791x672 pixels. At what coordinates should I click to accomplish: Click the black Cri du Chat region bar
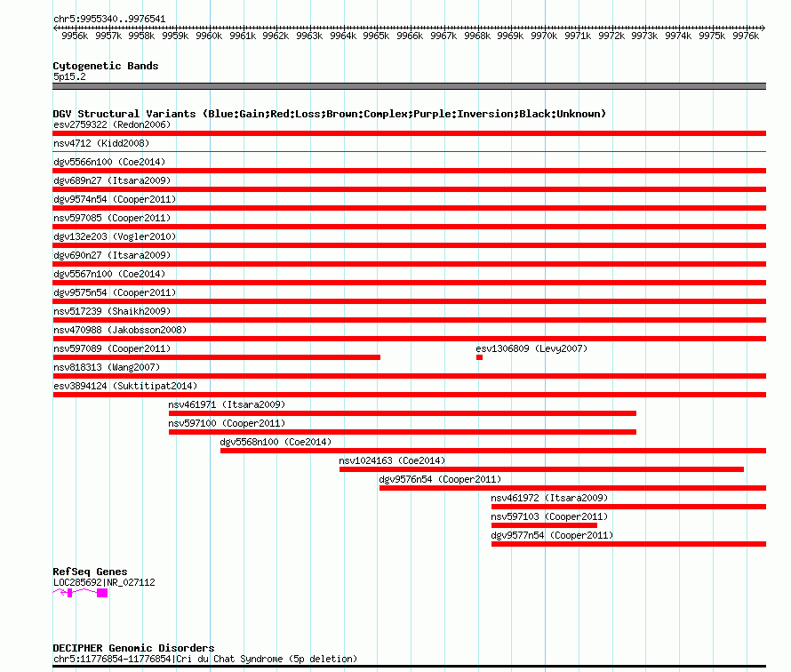(409, 667)
